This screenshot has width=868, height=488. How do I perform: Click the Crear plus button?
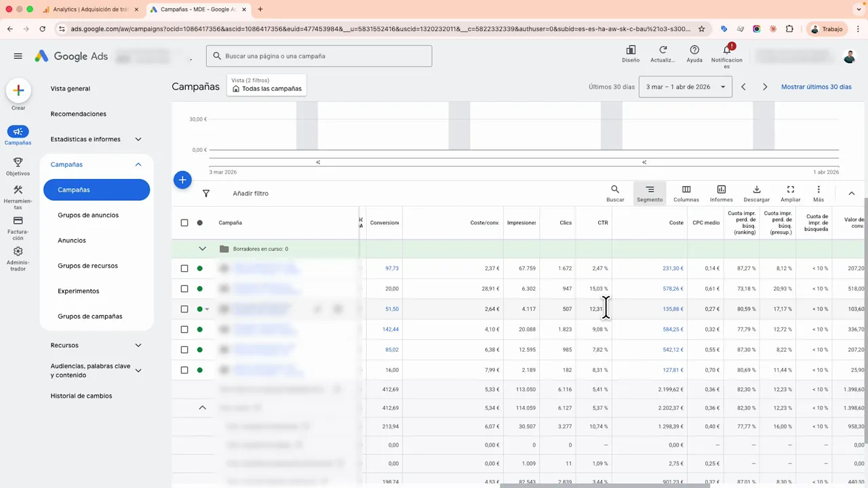click(18, 91)
